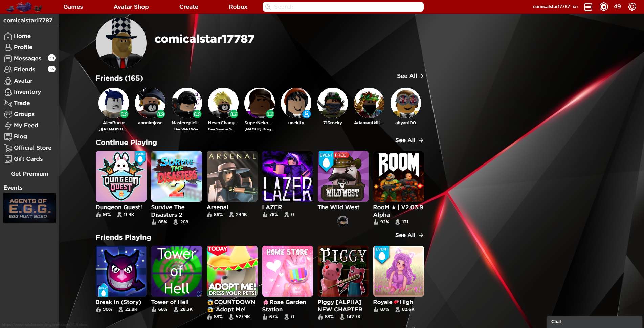Open Create in top navigation
The height and width of the screenshot is (328, 644).
point(189,7)
